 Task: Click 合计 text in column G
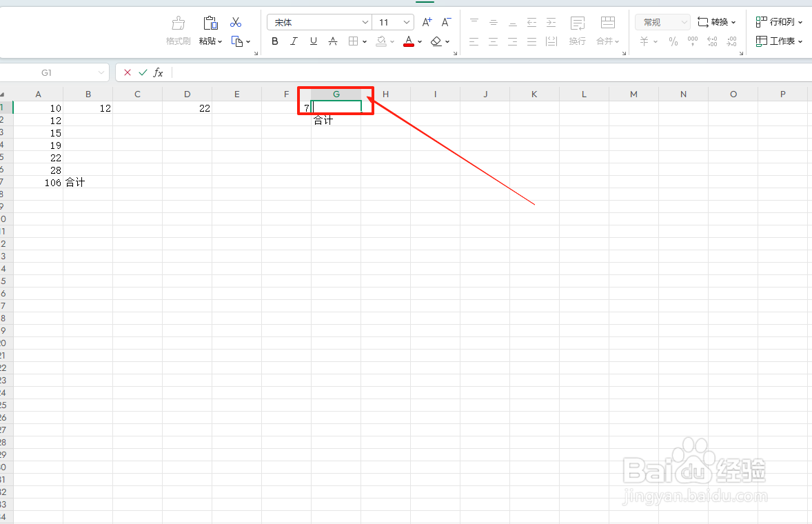(323, 120)
